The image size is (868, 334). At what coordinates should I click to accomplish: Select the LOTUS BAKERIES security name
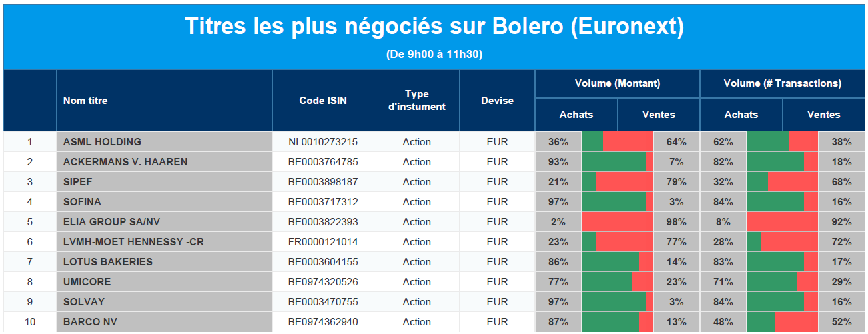pyautogui.click(x=108, y=262)
